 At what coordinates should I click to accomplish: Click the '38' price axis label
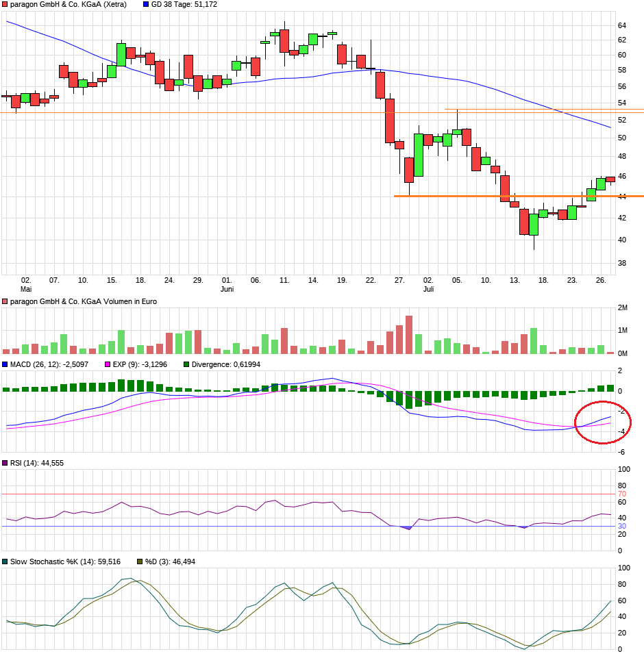click(x=622, y=263)
